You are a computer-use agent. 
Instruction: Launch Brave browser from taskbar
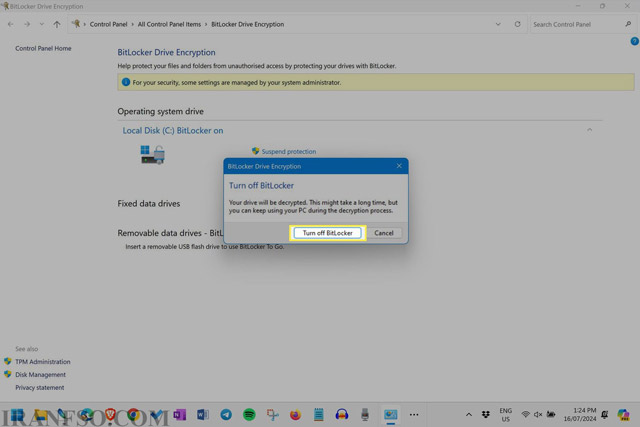(x=110, y=415)
